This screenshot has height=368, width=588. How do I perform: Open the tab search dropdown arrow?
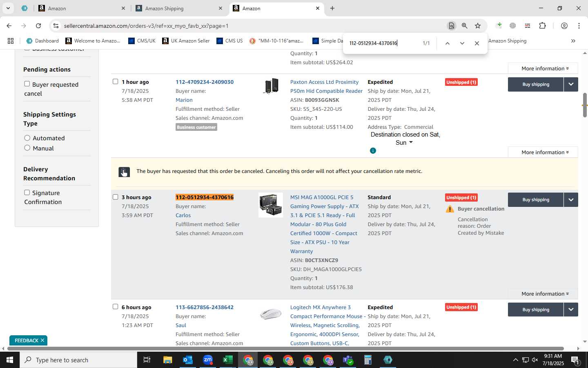(x=8, y=8)
